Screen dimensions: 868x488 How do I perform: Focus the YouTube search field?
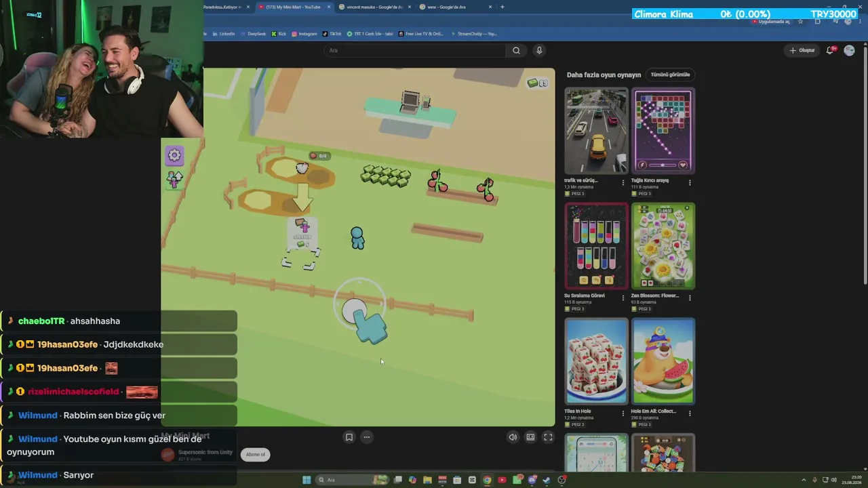click(x=415, y=50)
